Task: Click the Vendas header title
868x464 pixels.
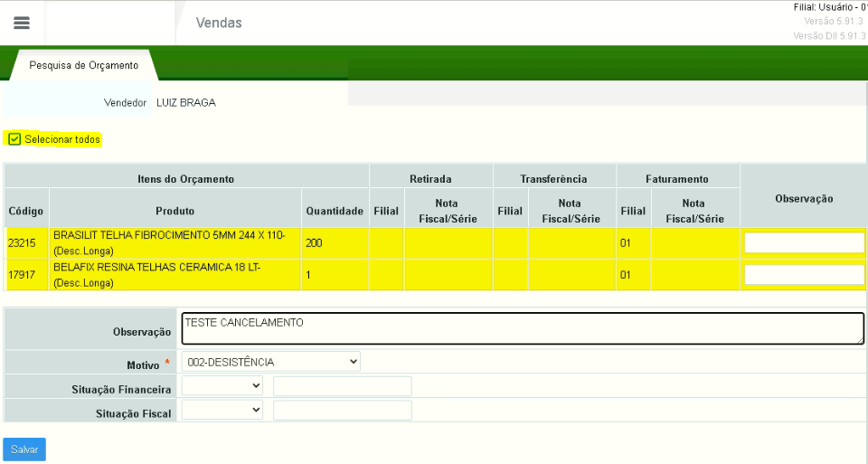Action: tap(219, 23)
